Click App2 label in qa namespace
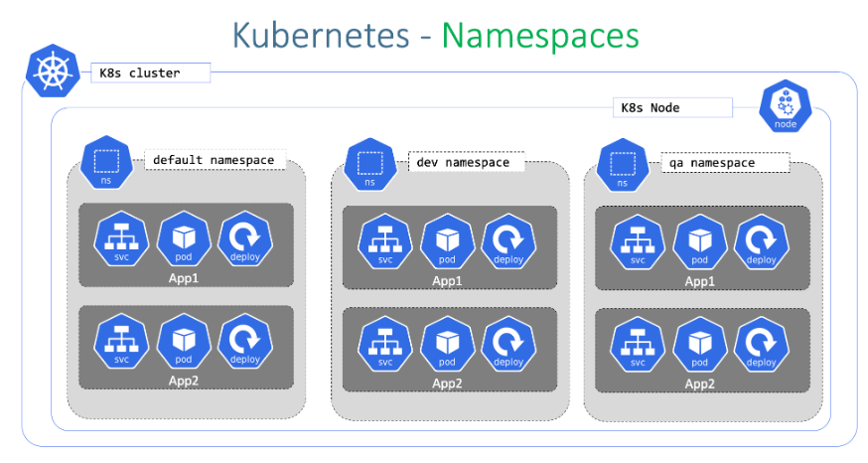This screenshot has width=868, height=463. (700, 384)
